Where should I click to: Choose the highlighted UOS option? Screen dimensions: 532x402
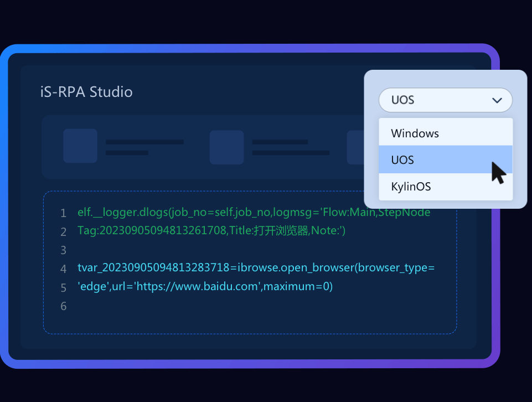(x=446, y=159)
